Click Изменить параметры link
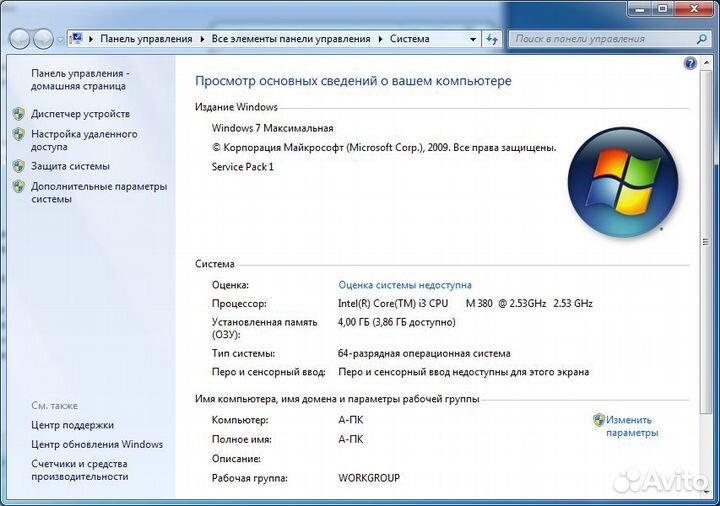This screenshot has height=506, width=720. coord(632,426)
